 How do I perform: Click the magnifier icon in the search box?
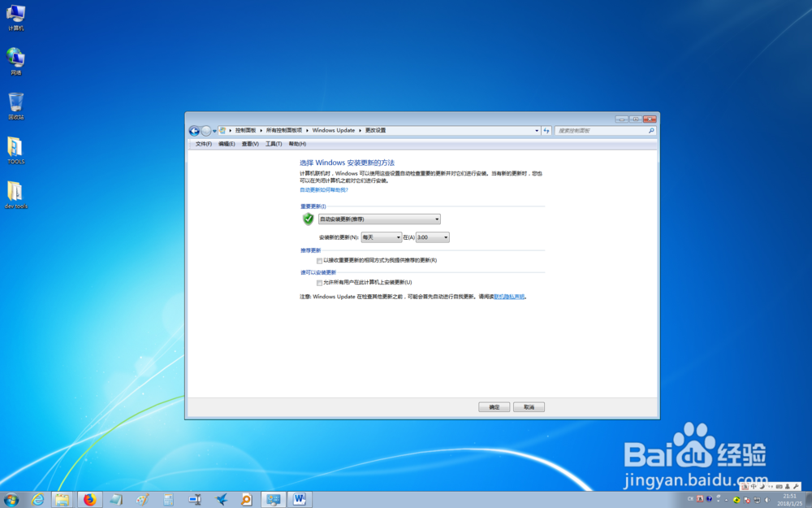pyautogui.click(x=651, y=131)
